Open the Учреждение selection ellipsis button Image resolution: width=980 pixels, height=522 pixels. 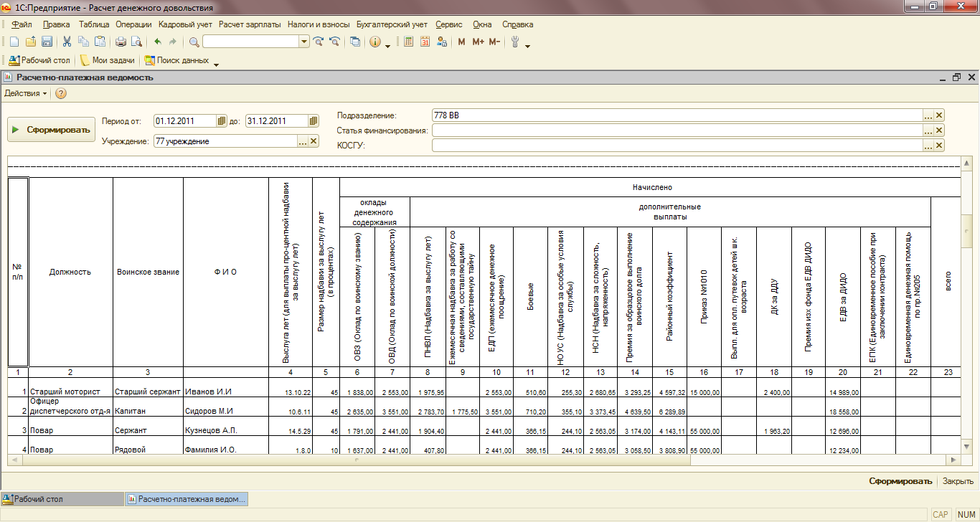click(303, 141)
